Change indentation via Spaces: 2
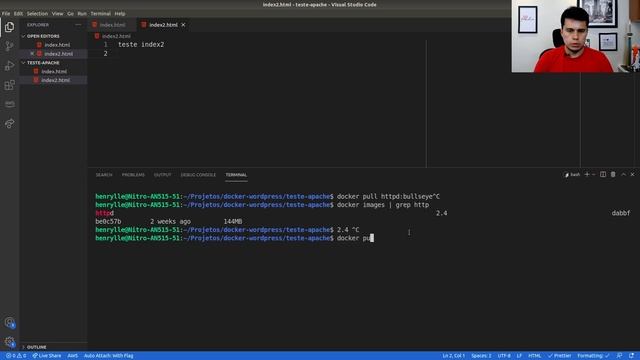The width and height of the screenshot is (640, 360). pyautogui.click(x=481, y=356)
